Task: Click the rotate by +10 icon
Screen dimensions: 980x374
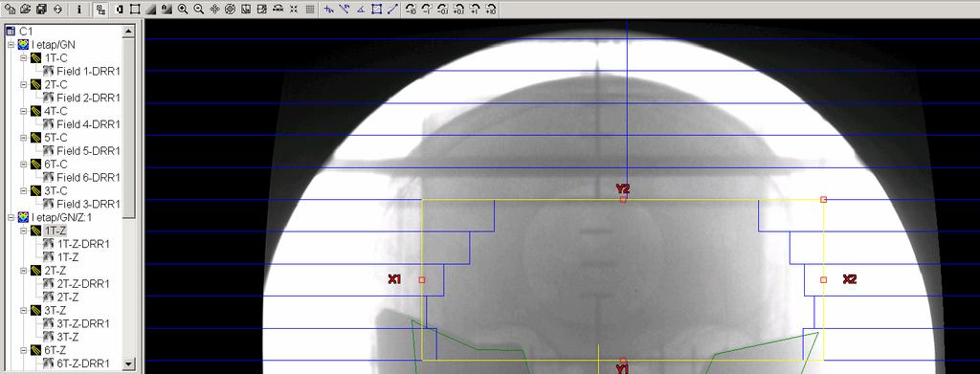Action: tap(491, 10)
